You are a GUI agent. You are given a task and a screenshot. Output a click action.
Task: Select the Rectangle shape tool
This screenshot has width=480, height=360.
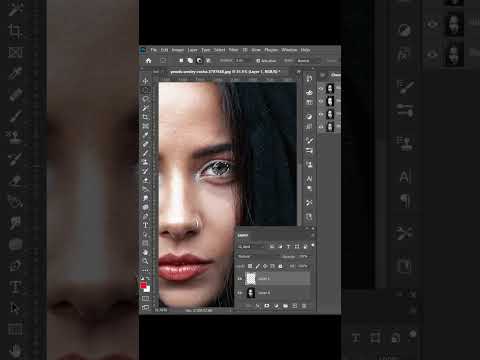click(x=146, y=243)
